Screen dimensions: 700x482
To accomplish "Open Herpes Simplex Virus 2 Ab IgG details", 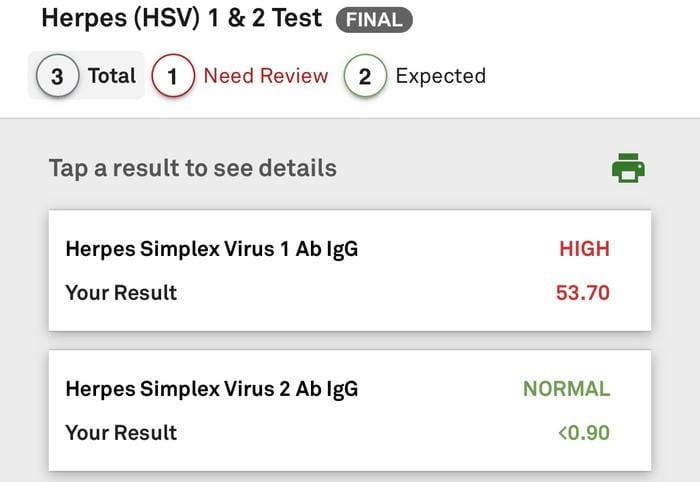I will 350,411.
